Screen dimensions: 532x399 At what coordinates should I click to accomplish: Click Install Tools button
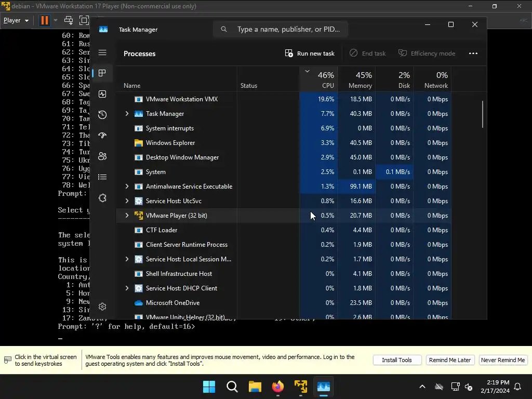[397, 360]
